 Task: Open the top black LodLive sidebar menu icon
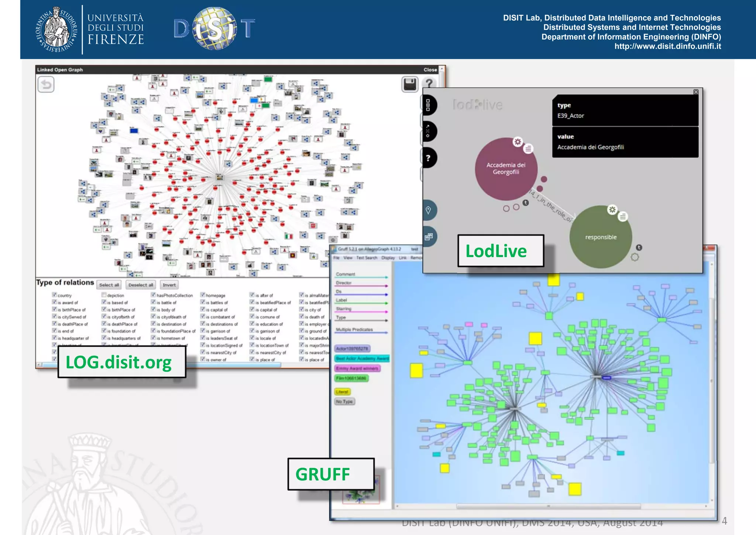(429, 105)
